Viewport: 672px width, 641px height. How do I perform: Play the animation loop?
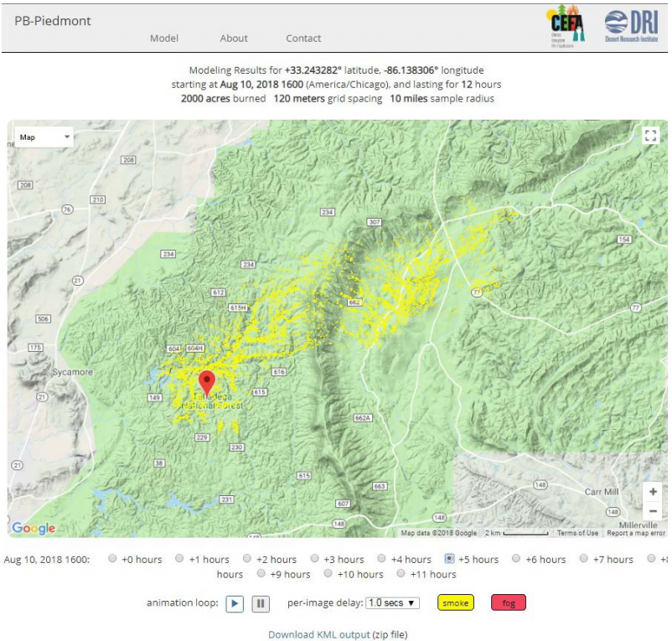[235, 604]
